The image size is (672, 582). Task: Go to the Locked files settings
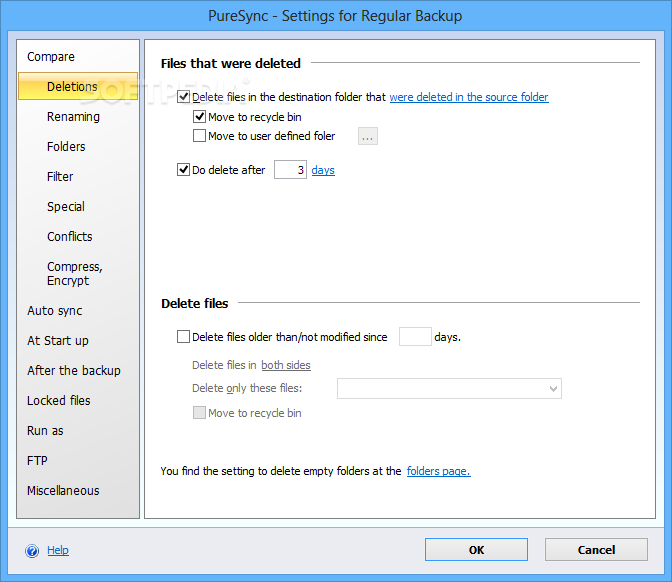pyautogui.click(x=58, y=401)
